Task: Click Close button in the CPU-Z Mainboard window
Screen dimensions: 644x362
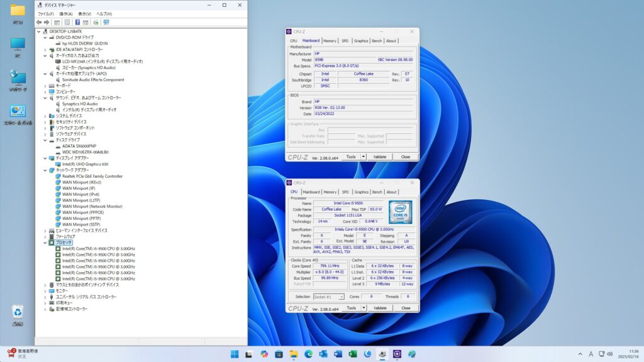Action: pyautogui.click(x=406, y=156)
